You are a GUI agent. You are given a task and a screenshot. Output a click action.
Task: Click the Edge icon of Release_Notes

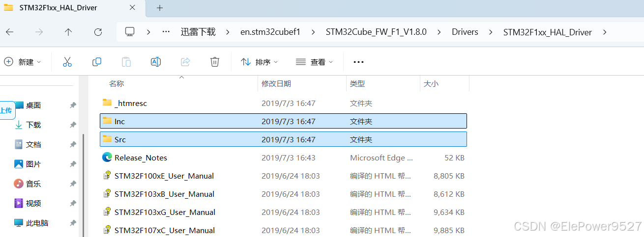point(107,158)
